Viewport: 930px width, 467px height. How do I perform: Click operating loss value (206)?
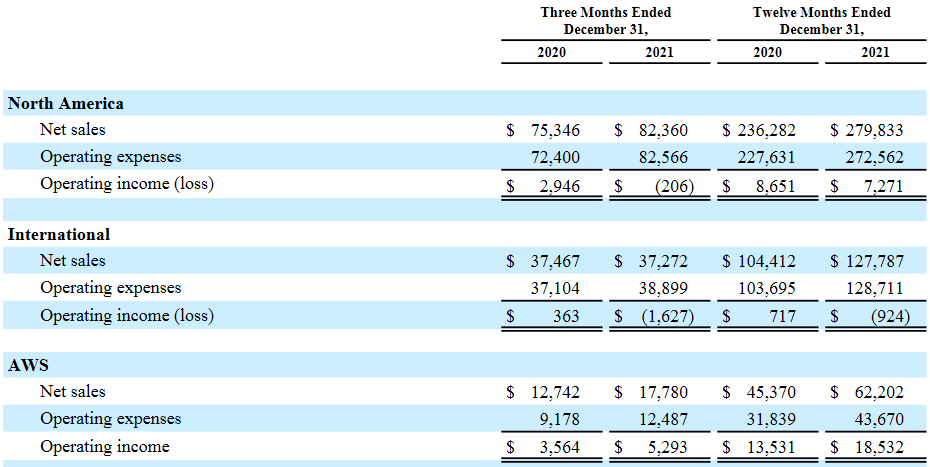pyautogui.click(x=674, y=186)
